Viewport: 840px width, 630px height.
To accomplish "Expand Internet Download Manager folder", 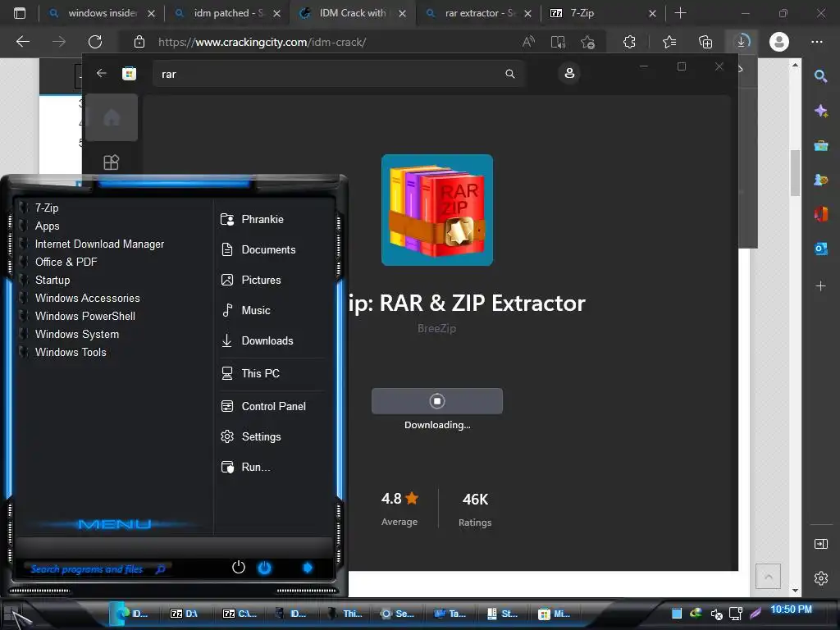I will point(99,244).
